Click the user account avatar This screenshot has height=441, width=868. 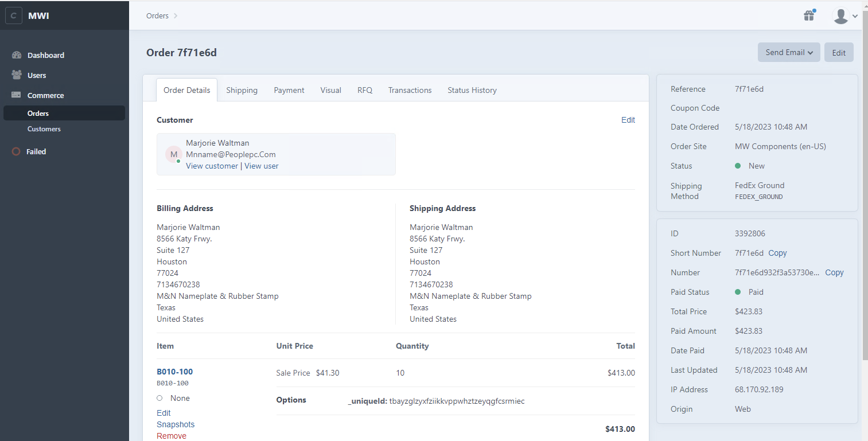840,15
